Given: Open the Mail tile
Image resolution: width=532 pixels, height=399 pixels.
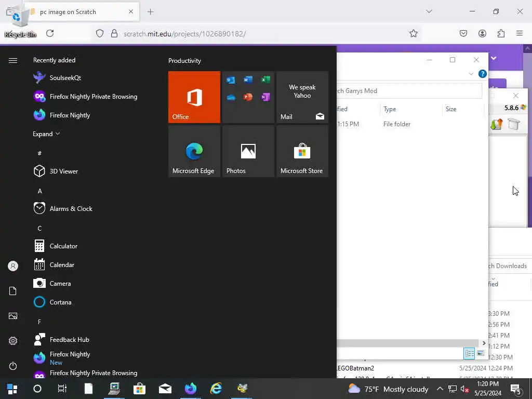Looking at the screenshot, I should (x=302, y=97).
